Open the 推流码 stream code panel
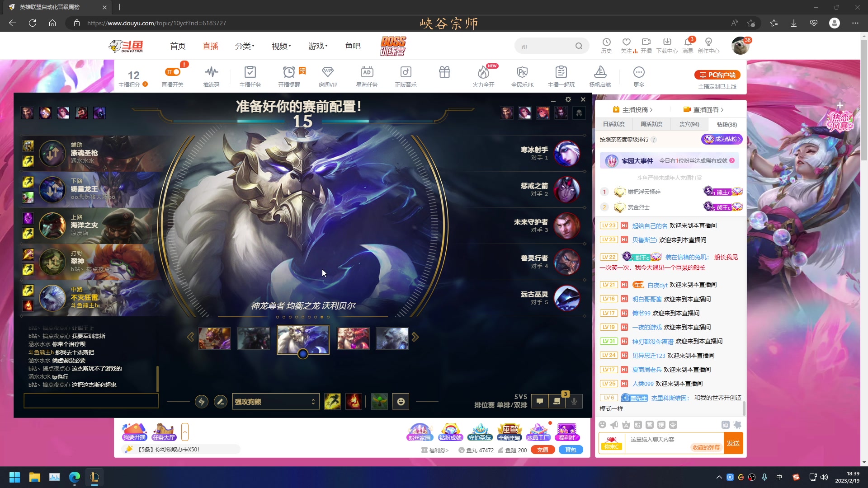This screenshot has width=868, height=488. [x=211, y=76]
